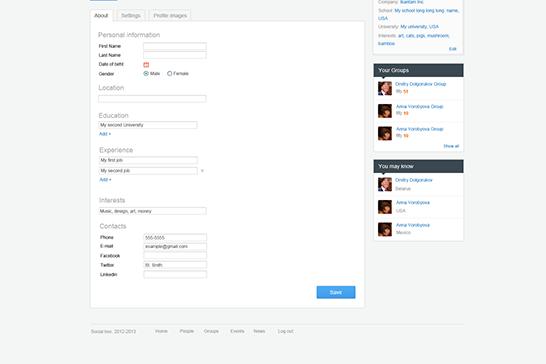Click the 'mushroom' interest link
The width and height of the screenshot is (546, 364).
pyautogui.click(x=438, y=36)
